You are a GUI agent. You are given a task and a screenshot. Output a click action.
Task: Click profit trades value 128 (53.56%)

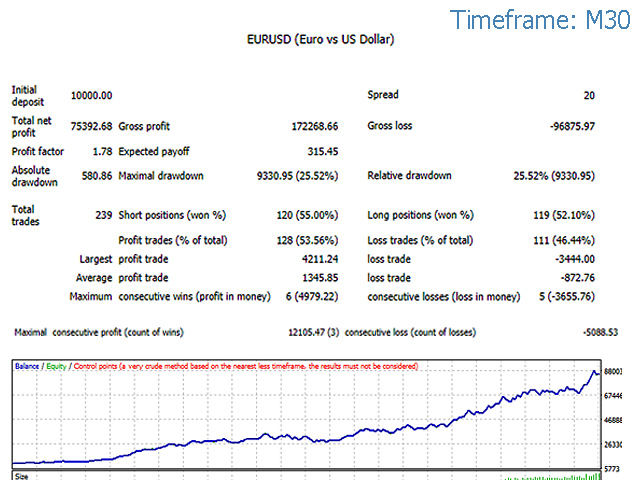point(307,240)
